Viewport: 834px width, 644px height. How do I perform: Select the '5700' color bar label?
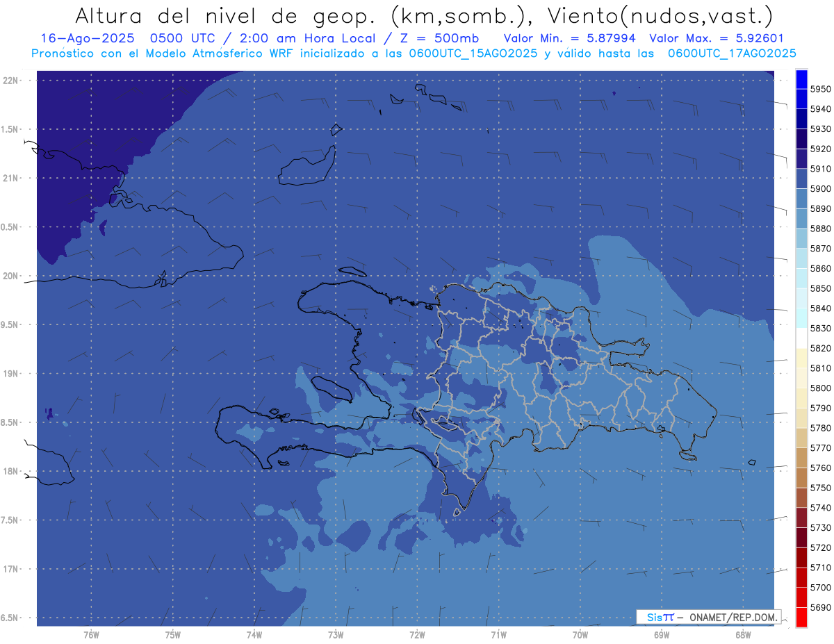tap(820, 588)
